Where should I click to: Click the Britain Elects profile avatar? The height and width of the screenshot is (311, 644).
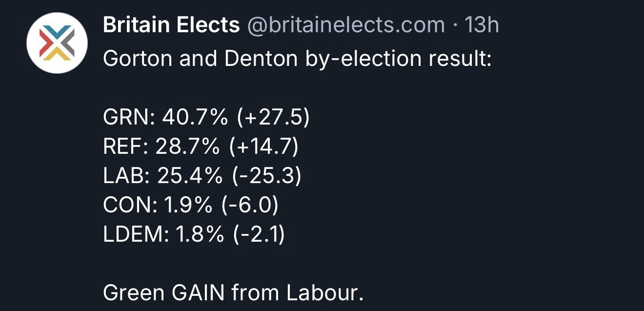pos(57,43)
